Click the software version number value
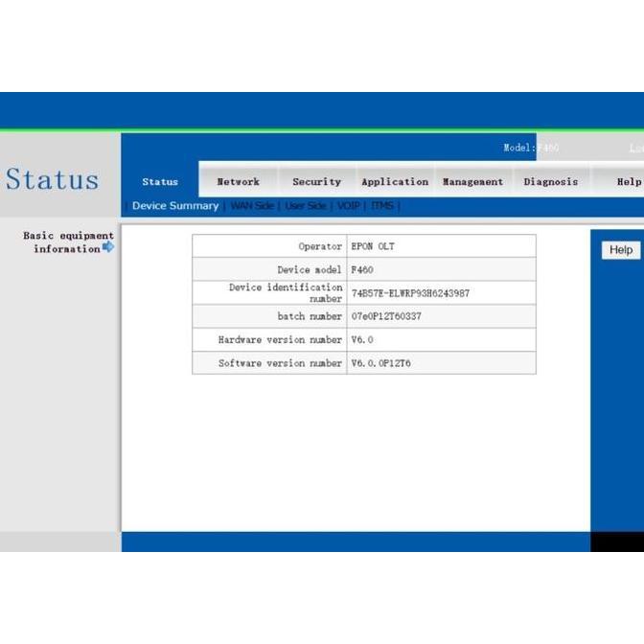This screenshot has height=644, width=644. pos(380,363)
